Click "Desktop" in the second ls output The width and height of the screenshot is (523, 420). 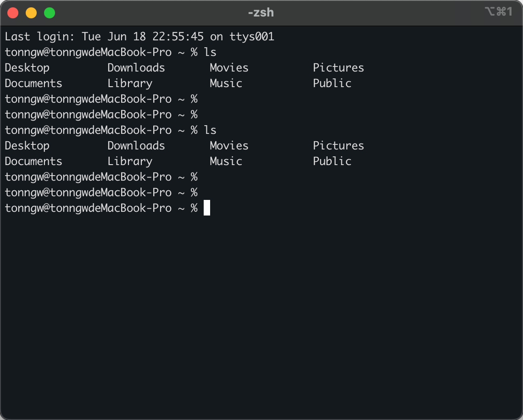tap(27, 146)
